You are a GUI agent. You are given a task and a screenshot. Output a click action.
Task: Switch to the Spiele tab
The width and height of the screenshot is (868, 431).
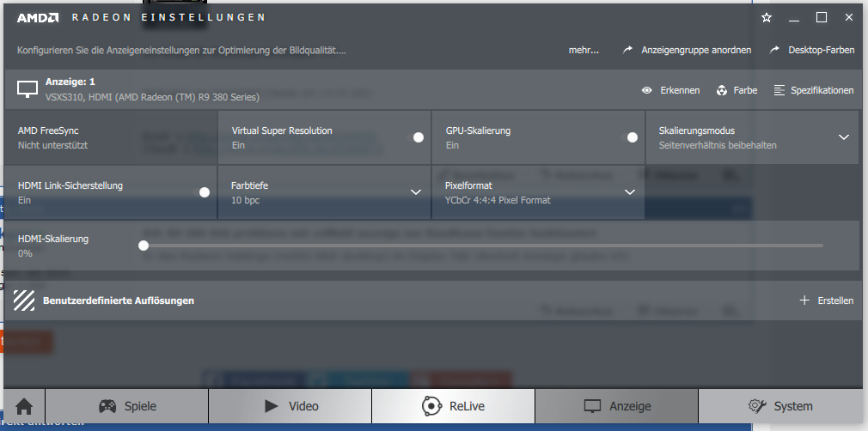tap(127, 407)
